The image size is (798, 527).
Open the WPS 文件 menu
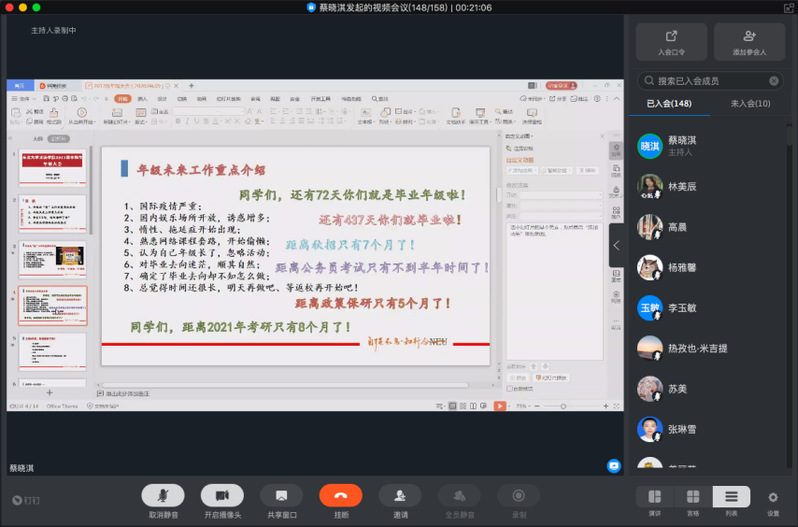click(x=24, y=99)
